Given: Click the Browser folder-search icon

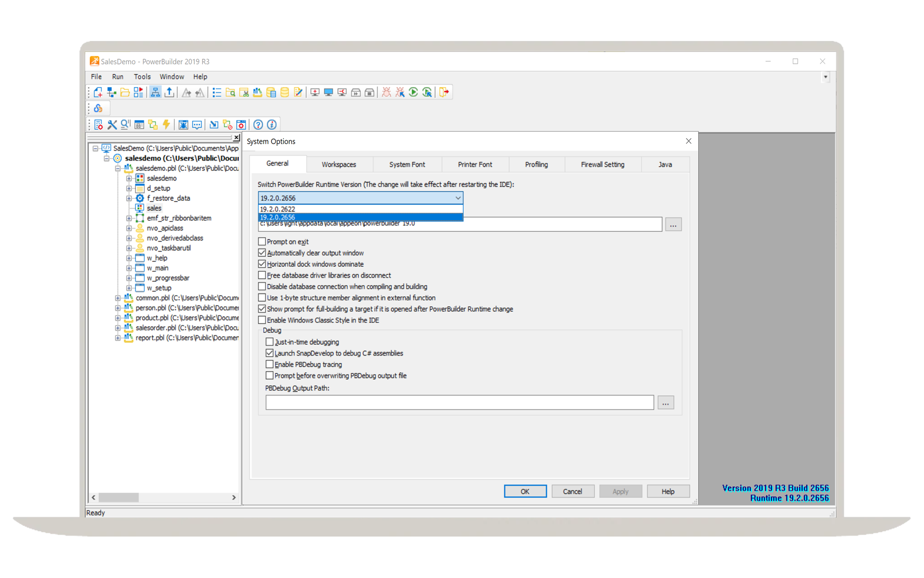Looking at the screenshot, I should pyautogui.click(x=230, y=93).
